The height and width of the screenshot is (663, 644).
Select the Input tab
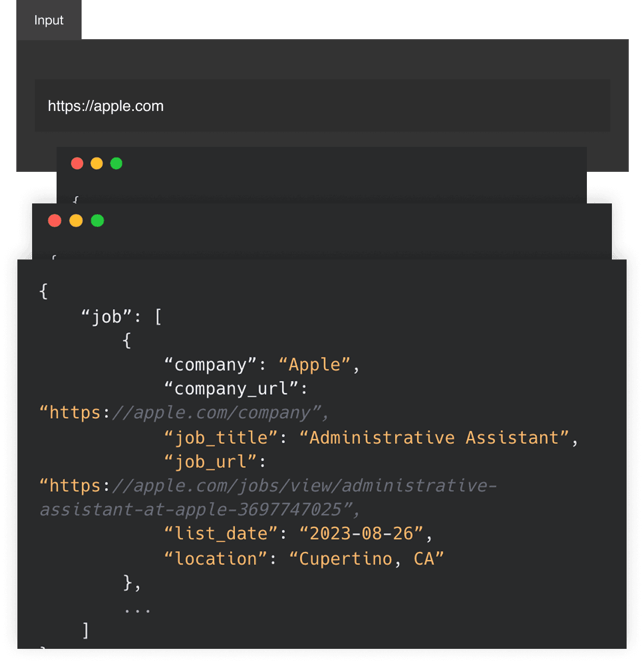49,20
